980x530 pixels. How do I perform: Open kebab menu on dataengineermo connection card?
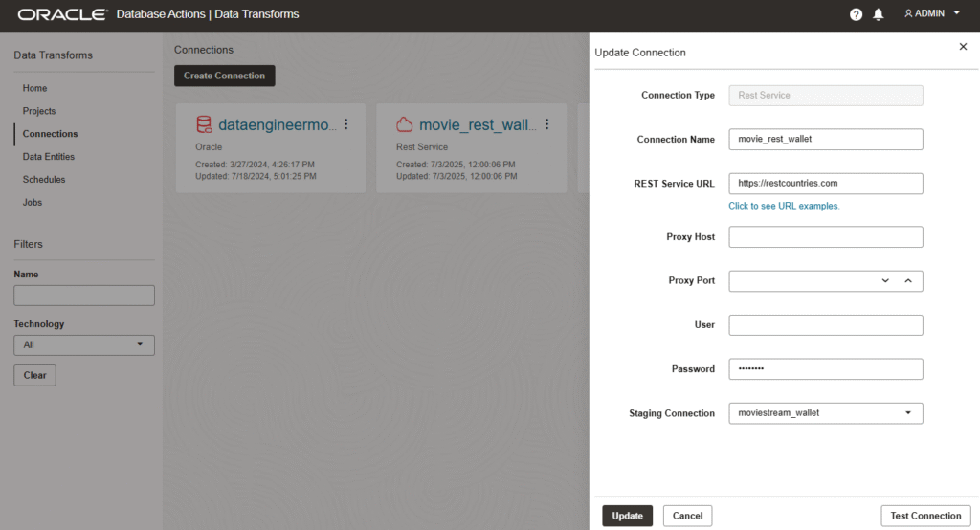click(x=346, y=124)
